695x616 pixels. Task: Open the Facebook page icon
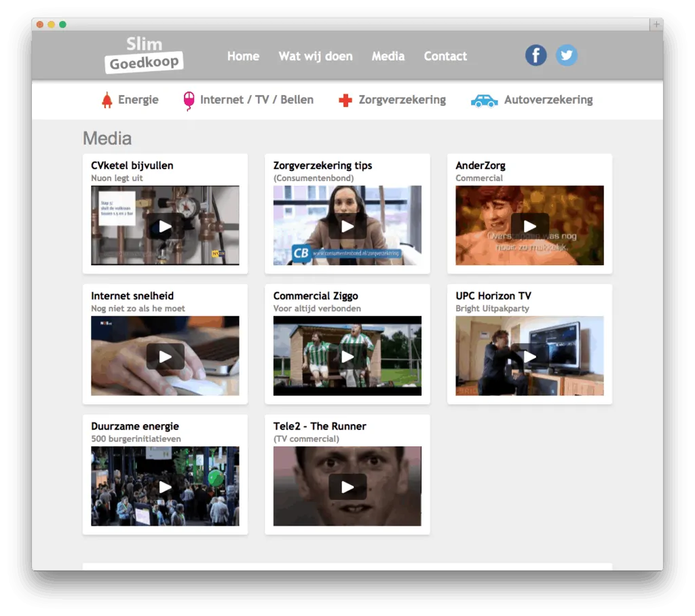click(x=536, y=56)
